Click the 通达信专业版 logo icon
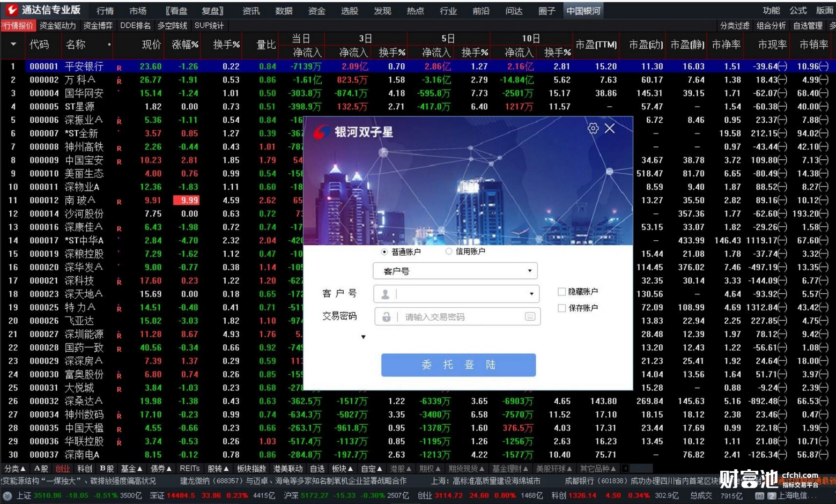 11,10
